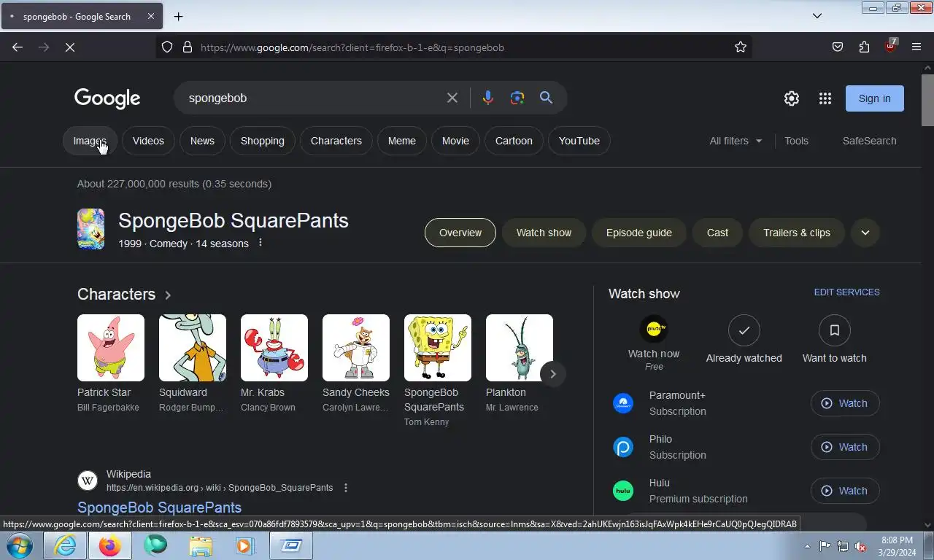Viewport: 934px width, 560px height.
Task: Click the Hulu service logo
Action: 623,491
